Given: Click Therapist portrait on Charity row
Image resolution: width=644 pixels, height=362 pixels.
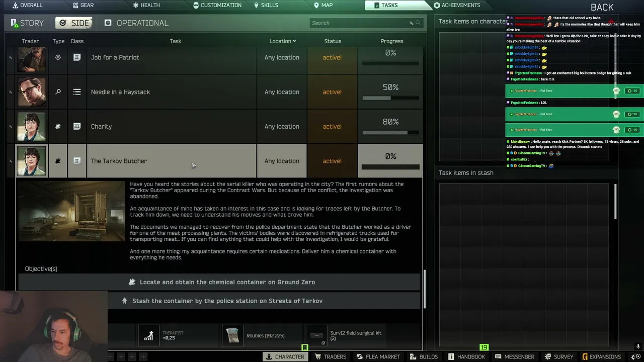Looking at the screenshot, I should point(32,127).
